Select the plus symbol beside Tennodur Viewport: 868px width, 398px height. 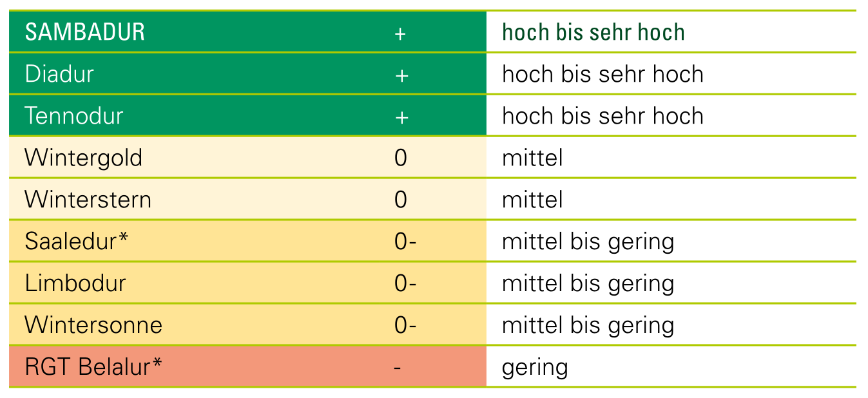(401, 117)
